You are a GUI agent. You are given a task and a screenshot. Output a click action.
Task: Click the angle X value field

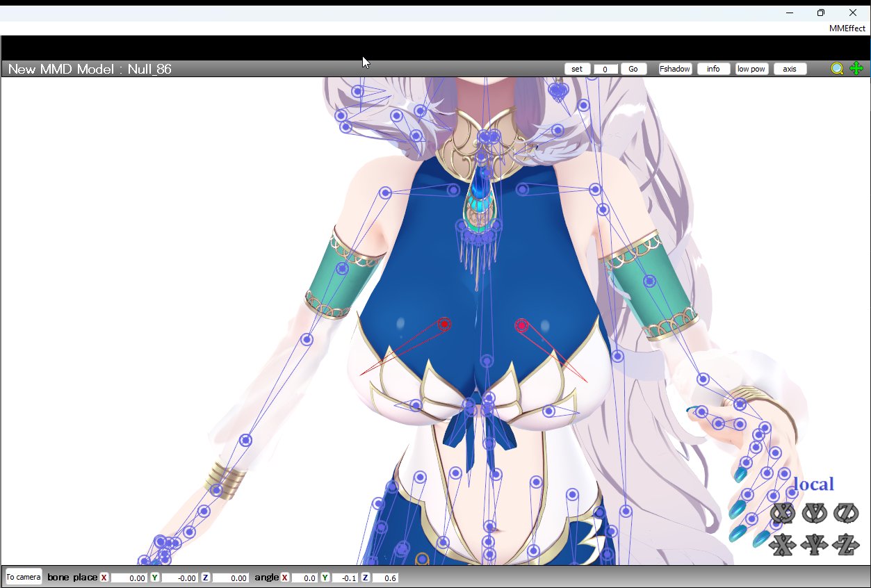pos(304,578)
